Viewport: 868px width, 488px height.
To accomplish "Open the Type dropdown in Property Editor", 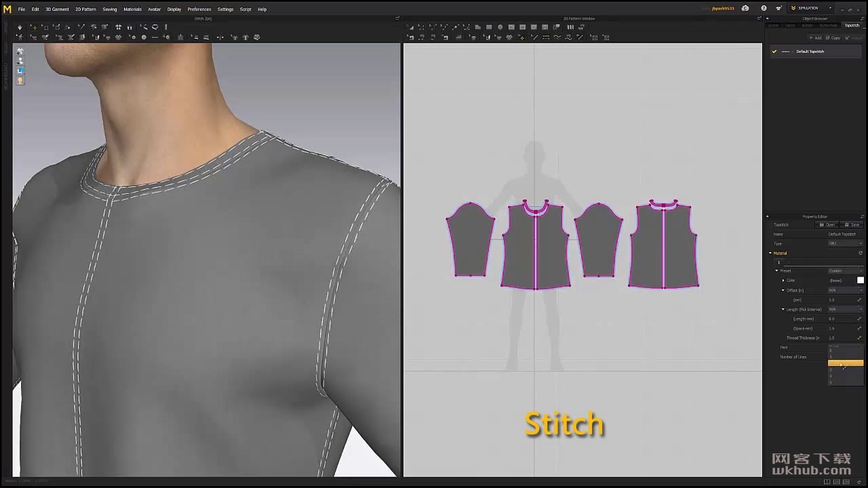I will pos(846,243).
